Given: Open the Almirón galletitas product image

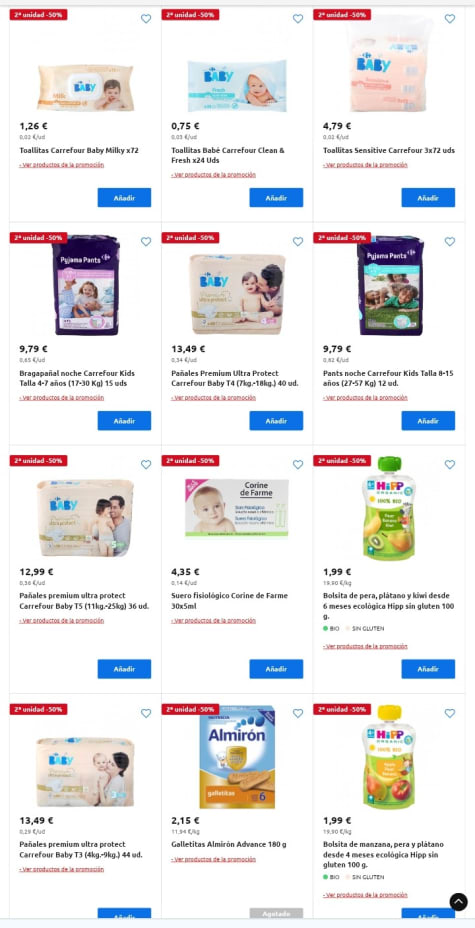Looking at the screenshot, I should coord(237,756).
